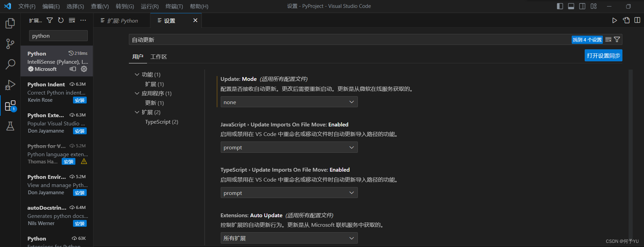
Task: Click the Python extension remote indicator icon
Action: pos(73,69)
